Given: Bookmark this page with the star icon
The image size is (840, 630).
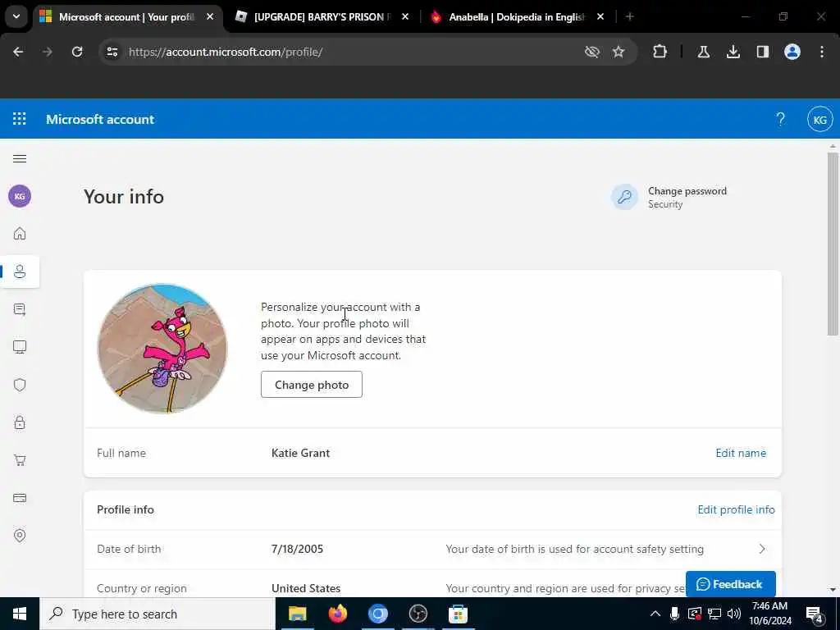Looking at the screenshot, I should coord(619,52).
